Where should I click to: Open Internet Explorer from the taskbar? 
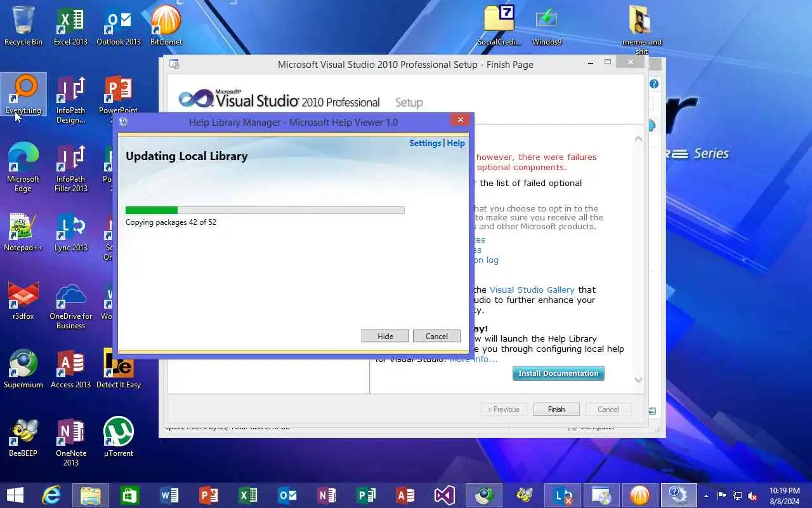tap(51, 495)
